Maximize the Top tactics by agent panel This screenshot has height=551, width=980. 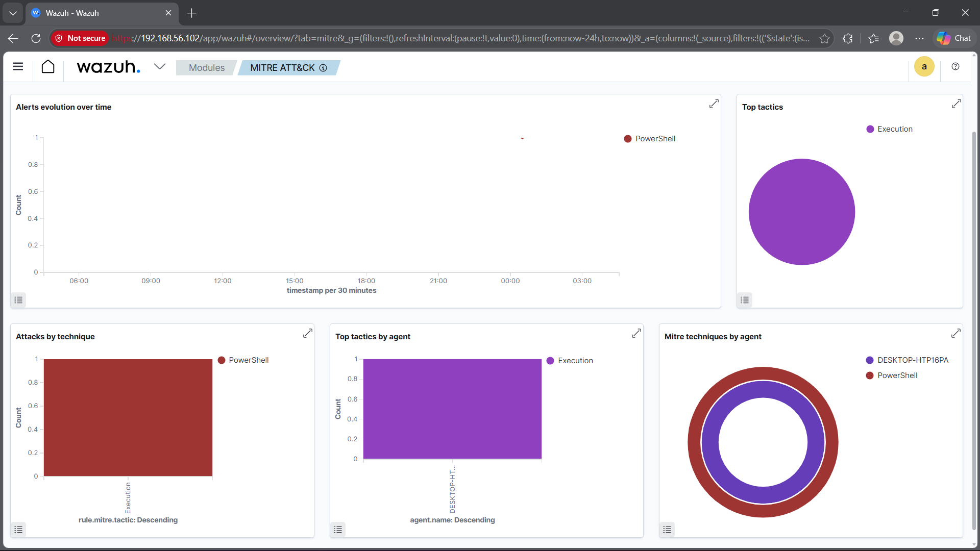point(636,334)
